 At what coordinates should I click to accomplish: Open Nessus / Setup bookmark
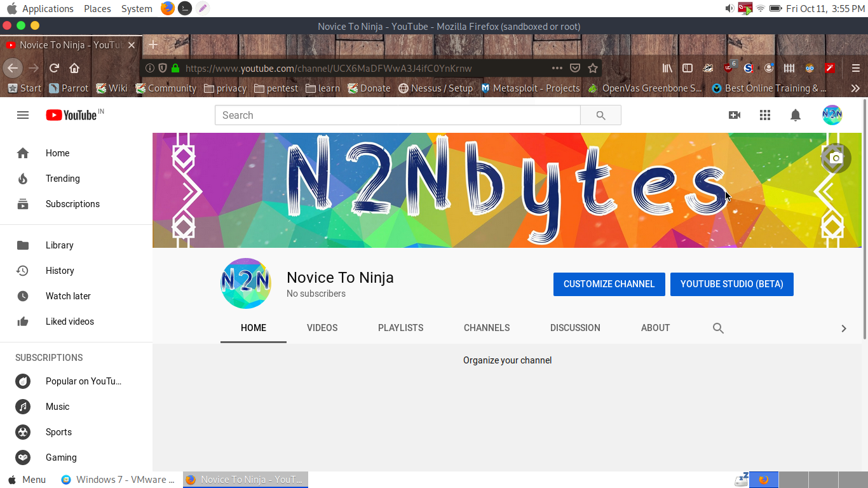tap(435, 88)
